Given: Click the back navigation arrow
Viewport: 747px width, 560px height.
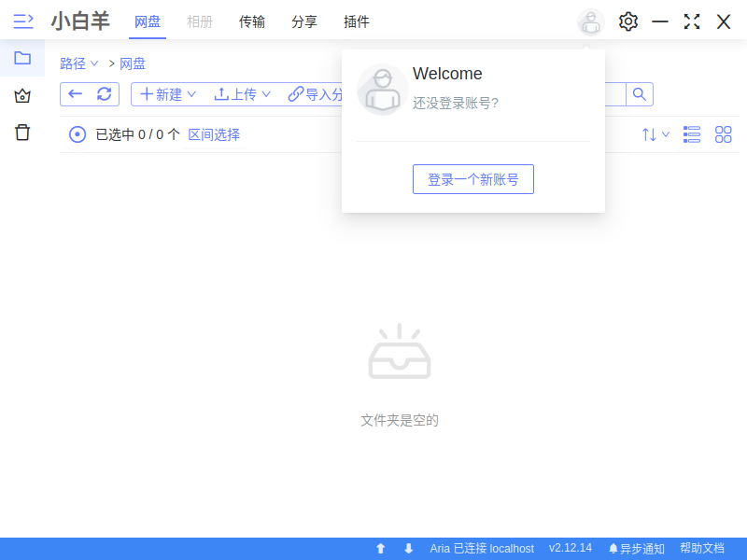Looking at the screenshot, I should (76, 94).
